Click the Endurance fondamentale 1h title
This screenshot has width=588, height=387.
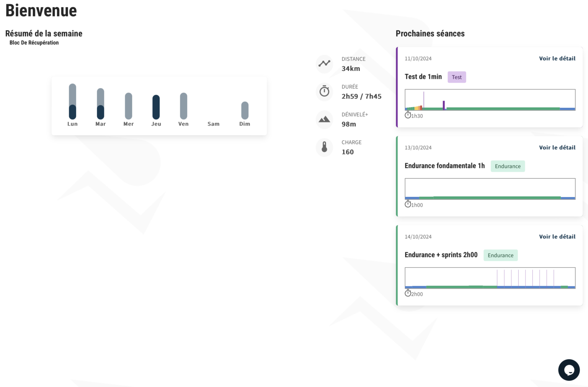[444, 166]
